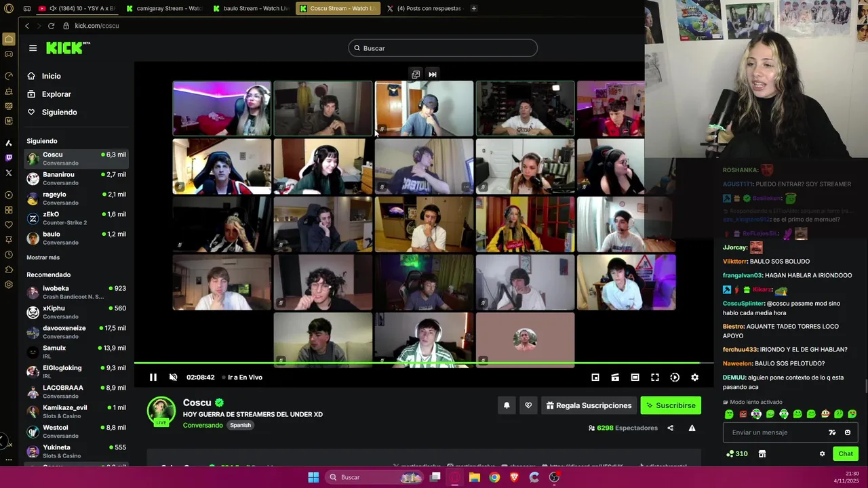Open davooxeneize recommended channel

76,332
